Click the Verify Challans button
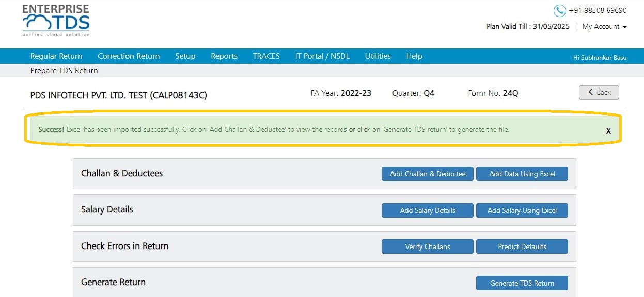This screenshot has height=297, width=644. [x=428, y=246]
